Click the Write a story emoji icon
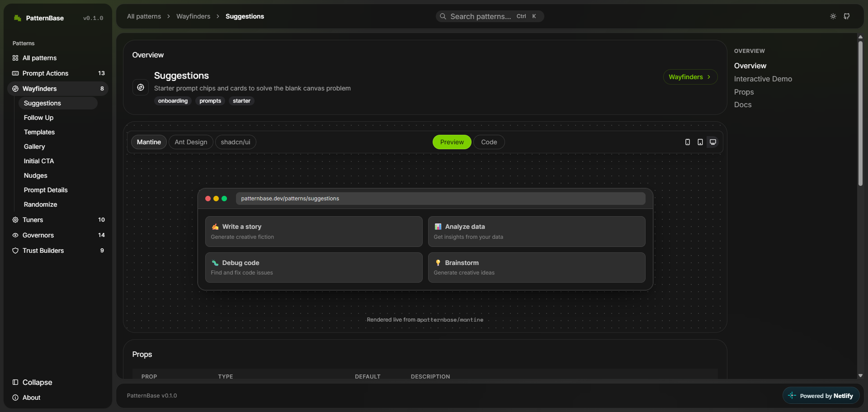Screen dimensions: 868x412 pos(215,227)
